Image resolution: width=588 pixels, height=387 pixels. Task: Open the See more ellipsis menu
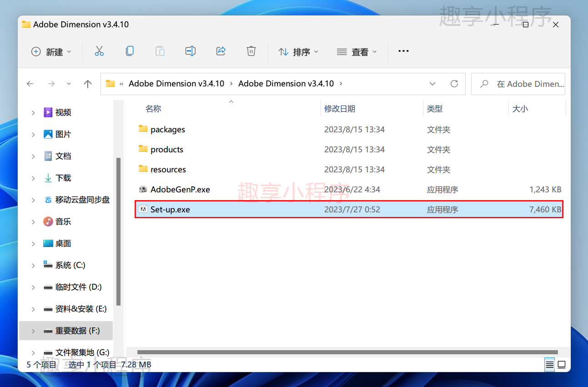(x=403, y=51)
